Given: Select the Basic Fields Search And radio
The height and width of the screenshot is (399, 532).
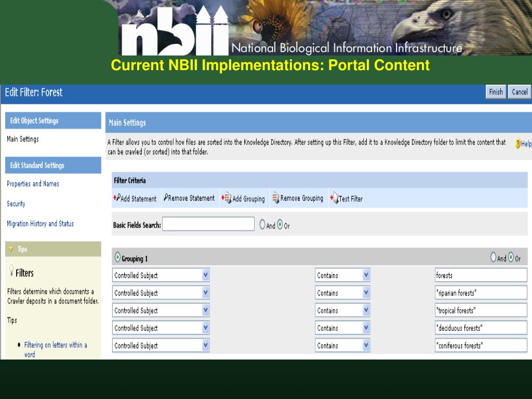Looking at the screenshot, I should coord(262,224).
